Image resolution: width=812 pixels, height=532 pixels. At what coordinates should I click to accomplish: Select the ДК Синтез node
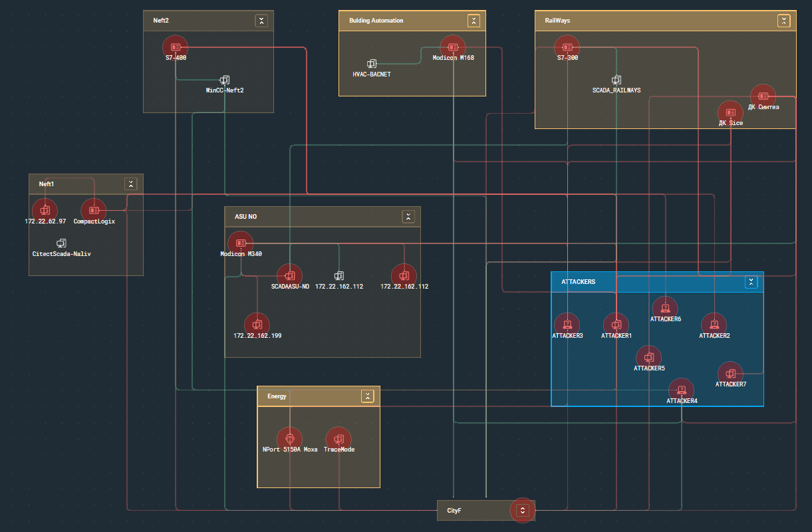click(x=763, y=96)
